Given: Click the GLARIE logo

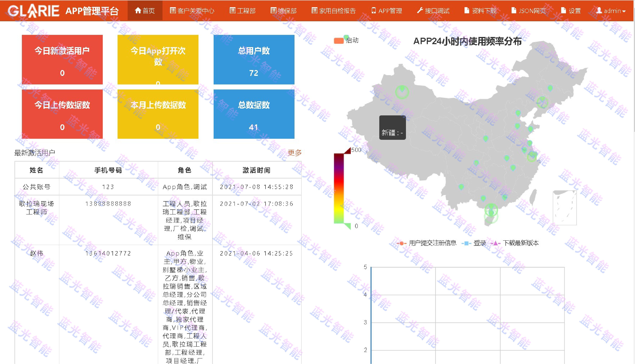Looking at the screenshot, I should (x=33, y=11).
